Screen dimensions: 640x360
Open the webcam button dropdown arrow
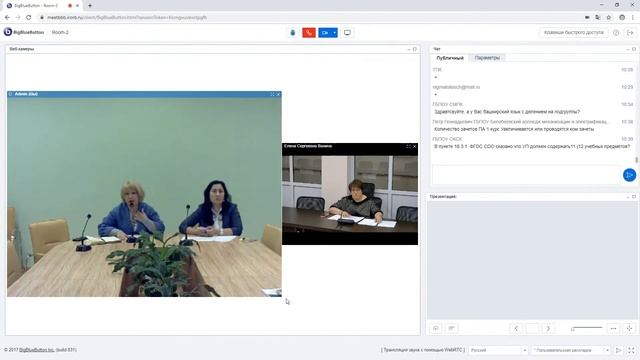click(335, 33)
